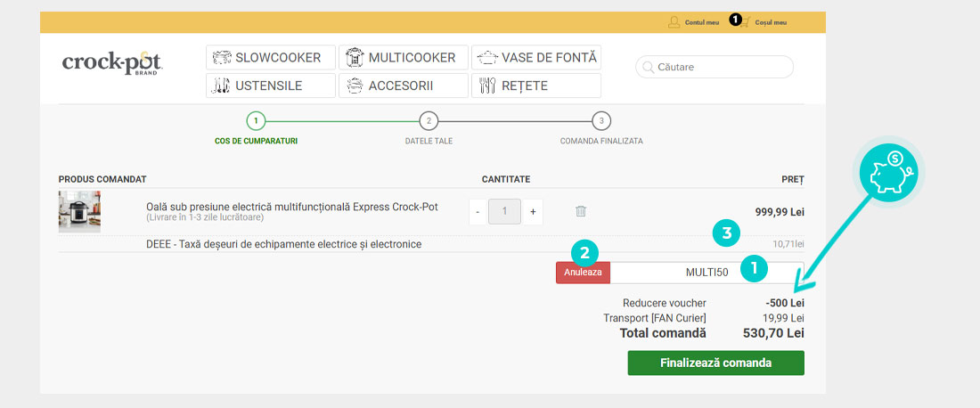Image resolution: width=980 pixels, height=408 pixels.
Task: Select step 3 circle Comanda finalizata
Action: point(601,120)
